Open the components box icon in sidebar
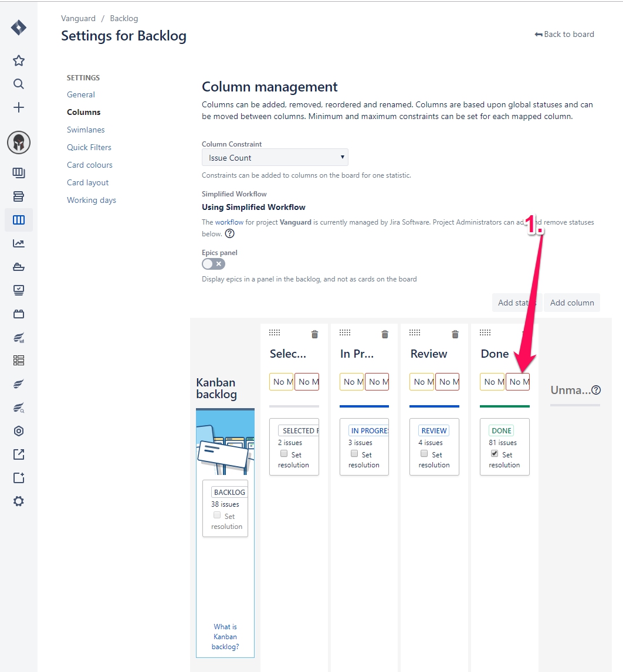The height and width of the screenshot is (672, 623). (x=18, y=314)
